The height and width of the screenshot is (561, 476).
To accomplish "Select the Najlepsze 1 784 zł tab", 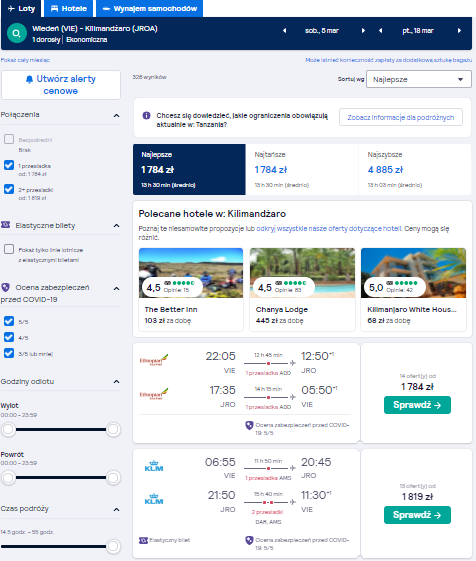I will coord(189,170).
